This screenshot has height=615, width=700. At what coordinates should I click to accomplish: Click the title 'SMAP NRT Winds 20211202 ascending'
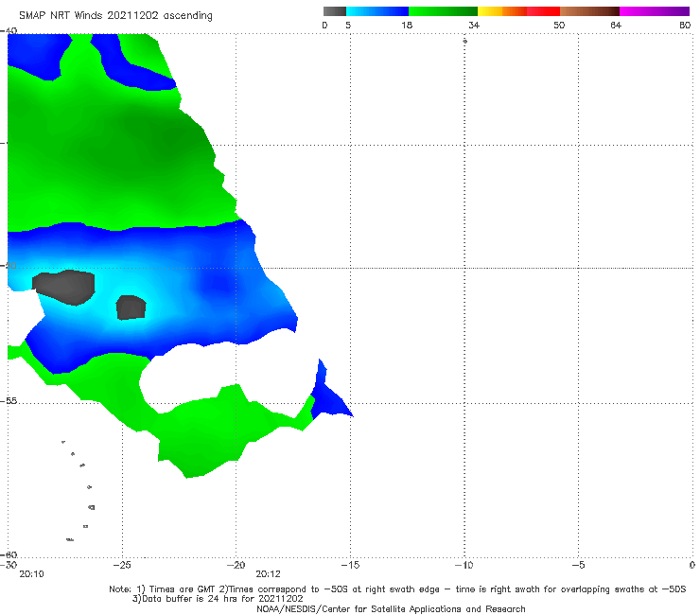115,15
